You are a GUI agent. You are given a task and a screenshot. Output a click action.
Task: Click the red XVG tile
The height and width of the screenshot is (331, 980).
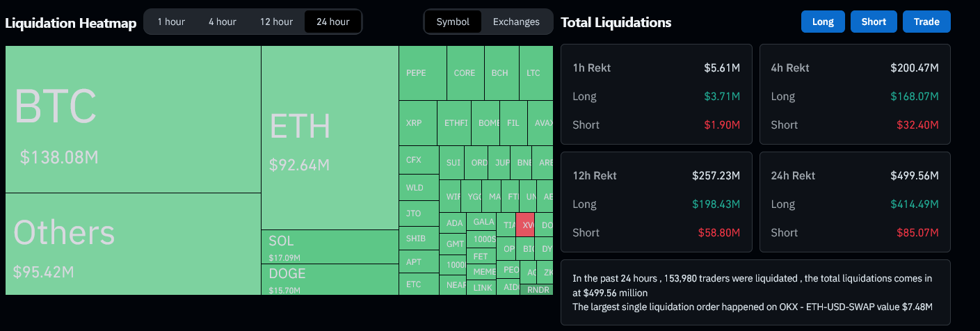(526, 225)
